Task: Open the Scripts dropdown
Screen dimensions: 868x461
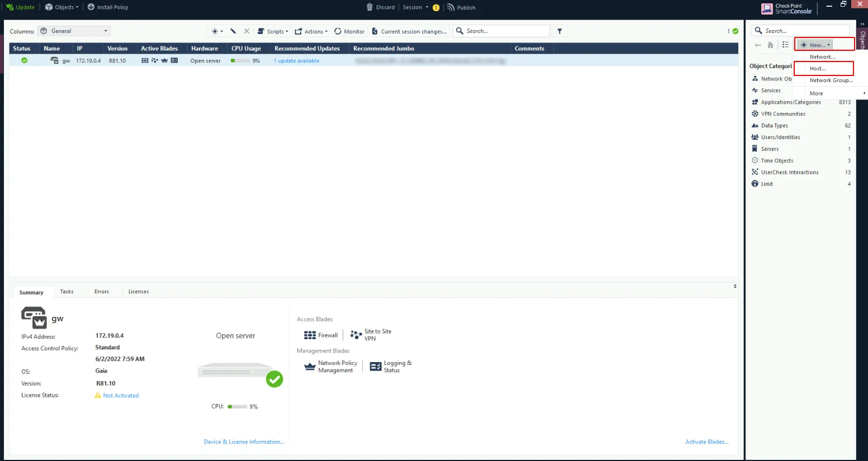Action: coord(273,31)
